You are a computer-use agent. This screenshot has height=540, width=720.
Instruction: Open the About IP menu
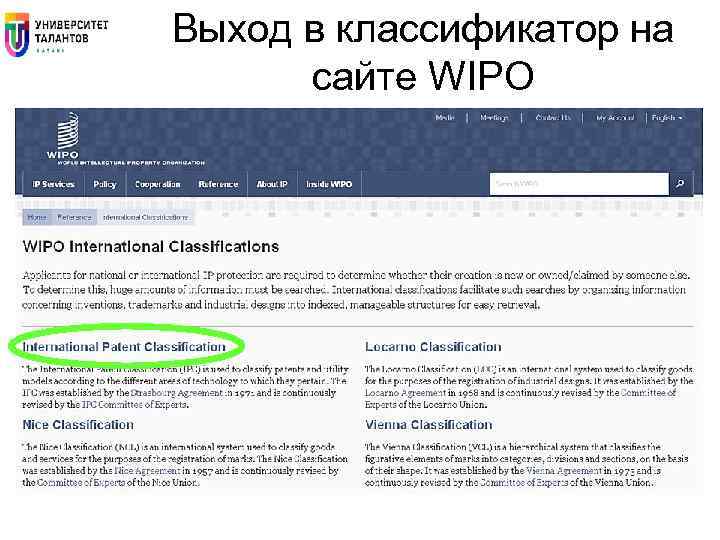[272, 184]
